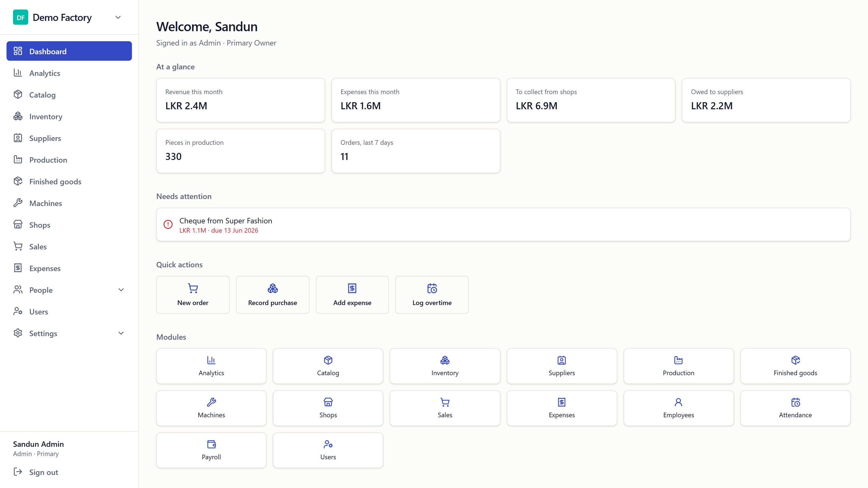
Task: Click the Orders, last 7 days card
Action: pyautogui.click(x=416, y=151)
